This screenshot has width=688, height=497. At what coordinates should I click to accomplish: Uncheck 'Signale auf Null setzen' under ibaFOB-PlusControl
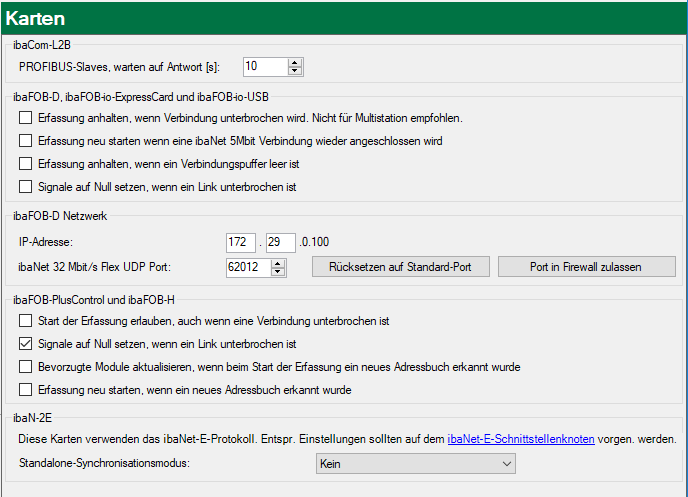tap(25, 343)
